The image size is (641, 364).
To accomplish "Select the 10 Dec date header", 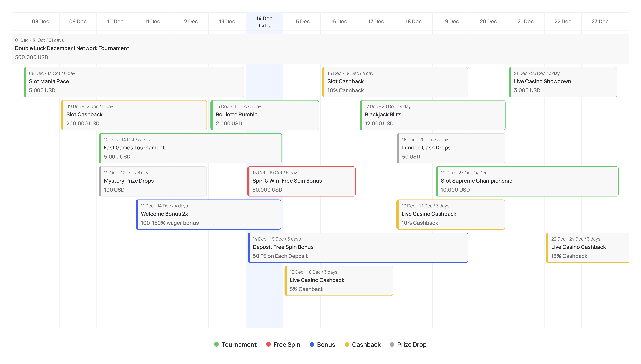I will [115, 22].
